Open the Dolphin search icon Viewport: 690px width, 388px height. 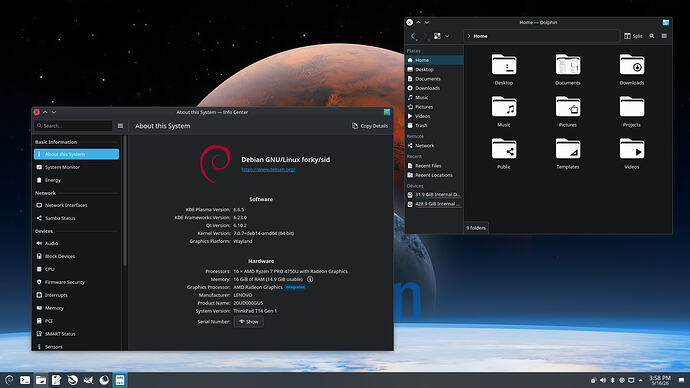click(x=652, y=36)
